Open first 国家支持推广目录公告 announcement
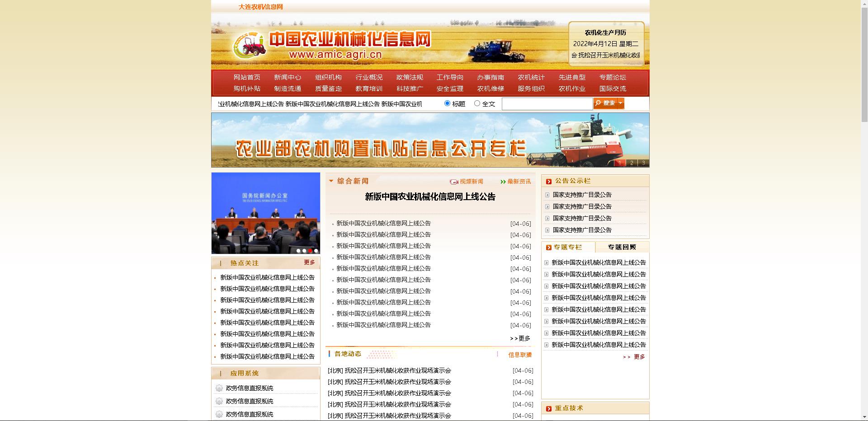The image size is (868, 421). [x=582, y=195]
